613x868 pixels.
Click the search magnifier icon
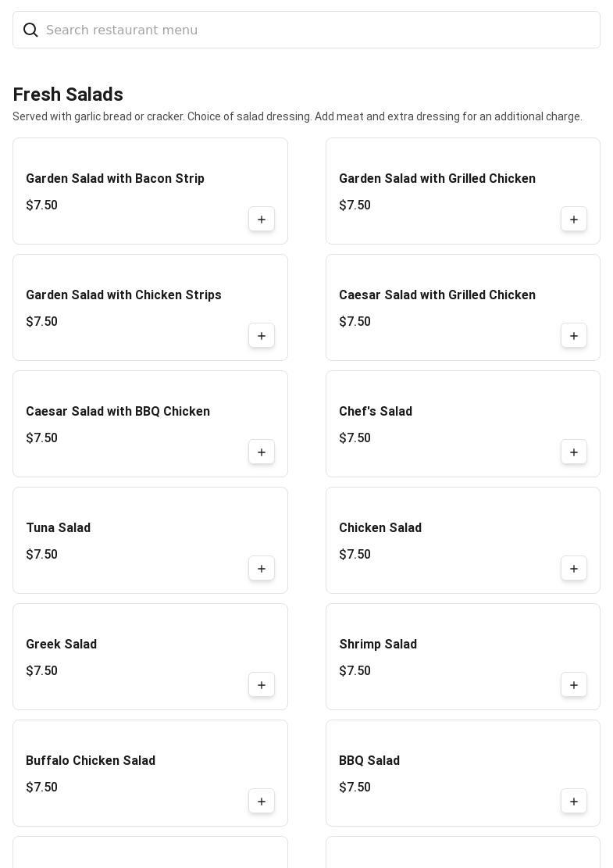(30, 30)
